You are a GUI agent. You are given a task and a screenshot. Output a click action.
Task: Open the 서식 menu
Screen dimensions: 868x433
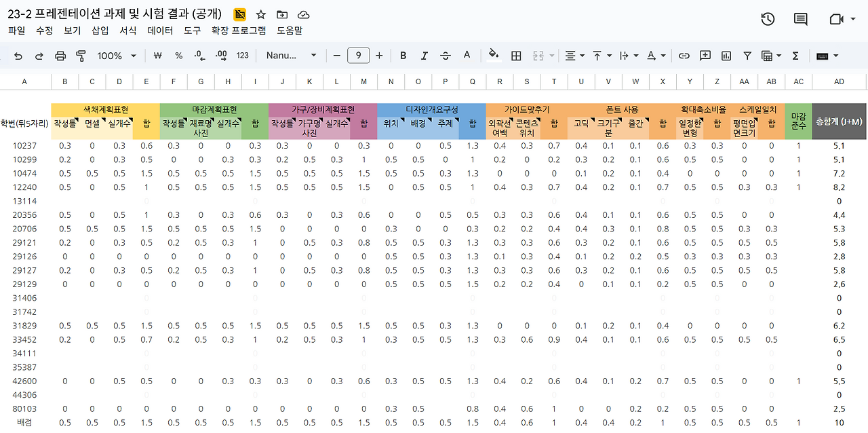(x=128, y=31)
